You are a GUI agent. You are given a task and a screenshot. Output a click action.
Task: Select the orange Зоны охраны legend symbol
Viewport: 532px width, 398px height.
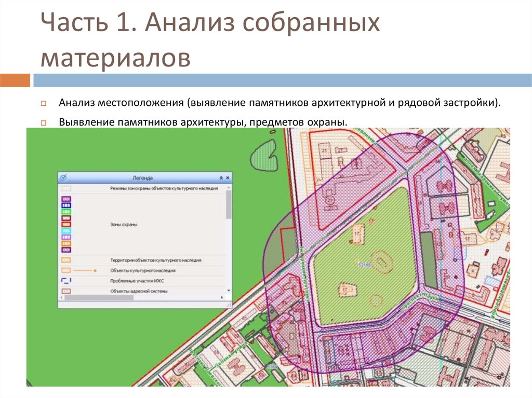66,243
